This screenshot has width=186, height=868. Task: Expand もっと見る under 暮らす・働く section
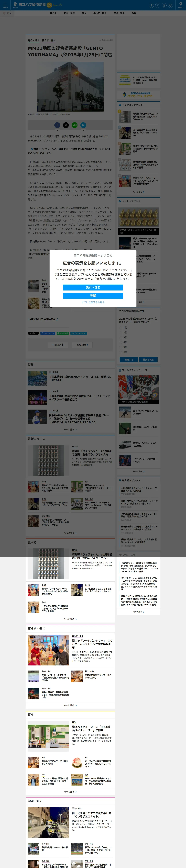70,705
